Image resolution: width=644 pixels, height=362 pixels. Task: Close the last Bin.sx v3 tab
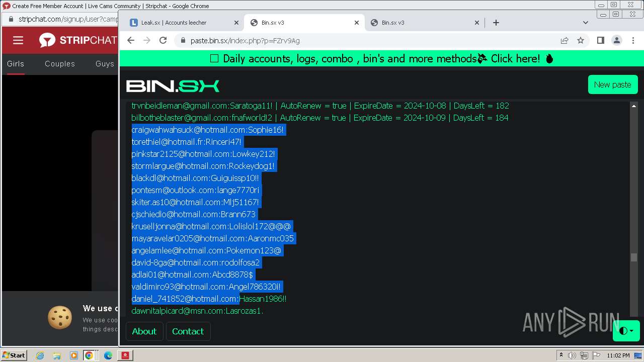(x=477, y=23)
